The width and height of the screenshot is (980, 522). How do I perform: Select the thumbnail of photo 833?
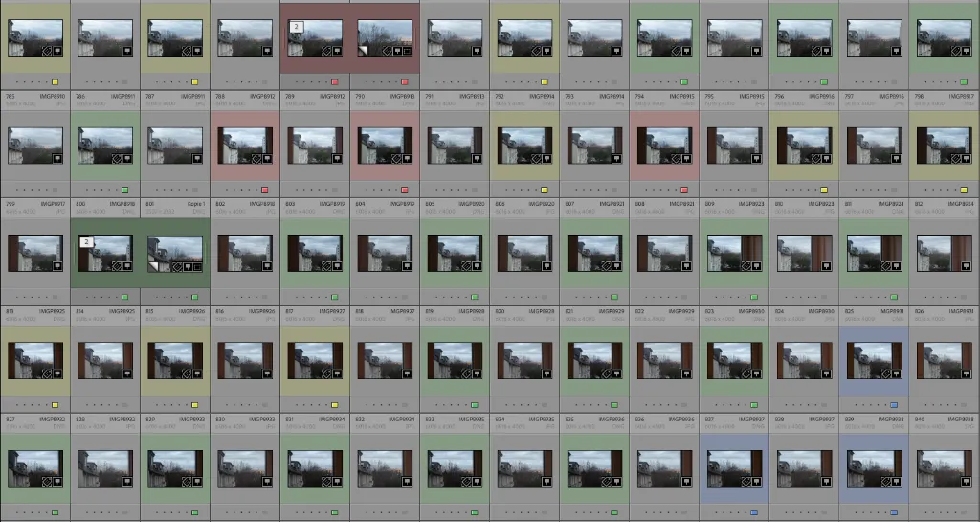pyautogui.click(x=455, y=468)
